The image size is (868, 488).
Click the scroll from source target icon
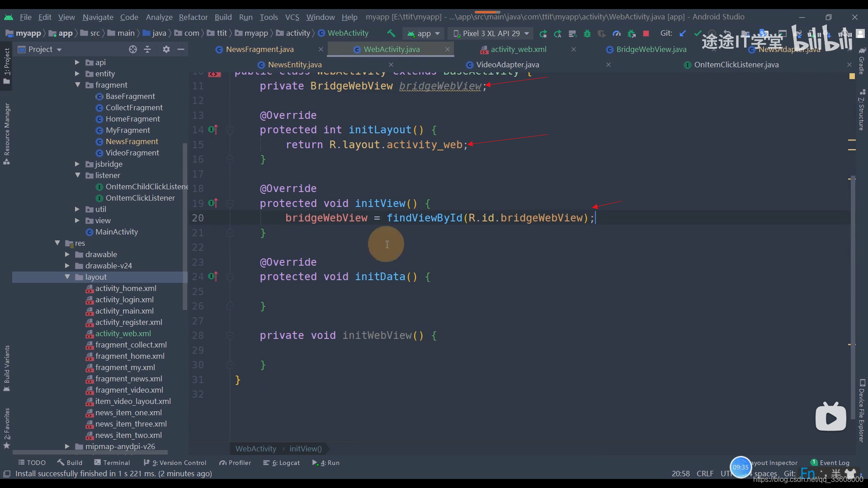(x=132, y=49)
